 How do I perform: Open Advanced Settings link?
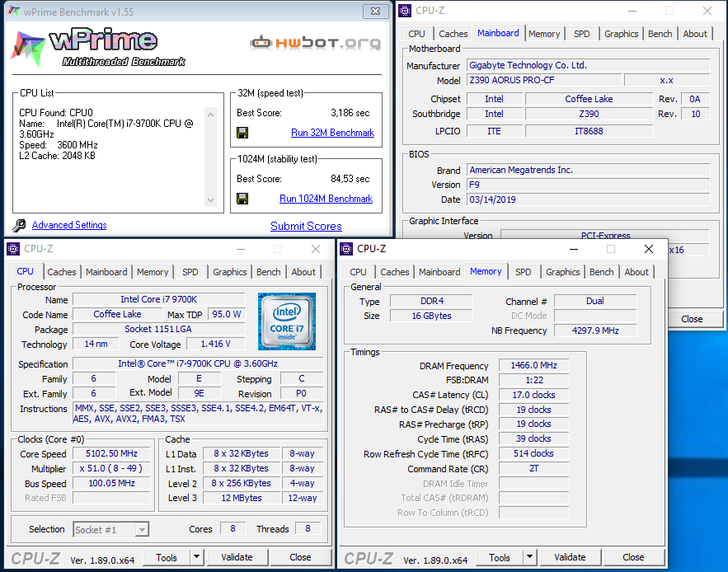69,225
